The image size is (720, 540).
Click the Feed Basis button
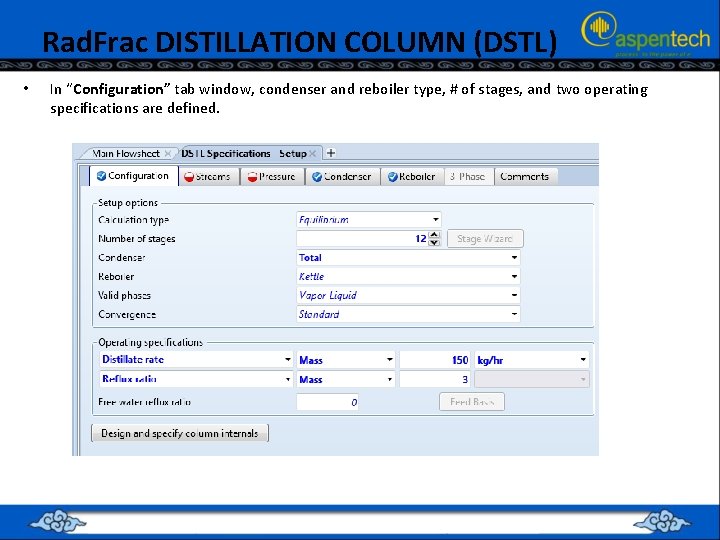[x=472, y=402]
